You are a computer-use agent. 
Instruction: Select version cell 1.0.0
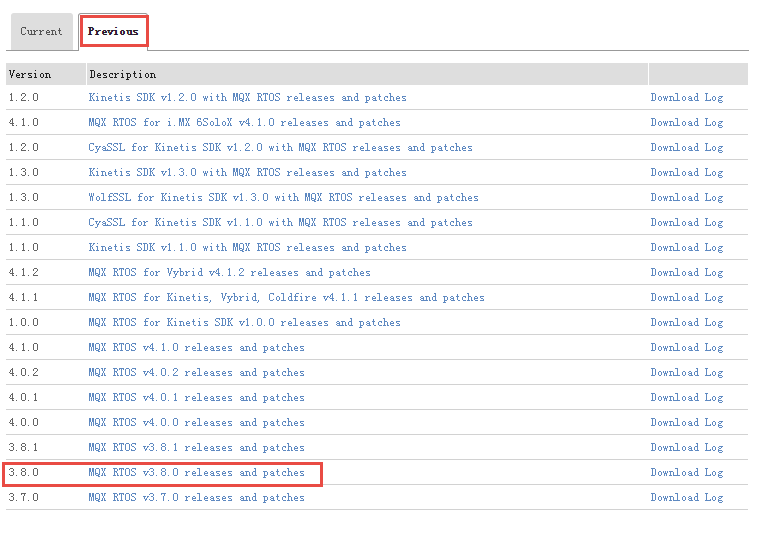(x=23, y=322)
